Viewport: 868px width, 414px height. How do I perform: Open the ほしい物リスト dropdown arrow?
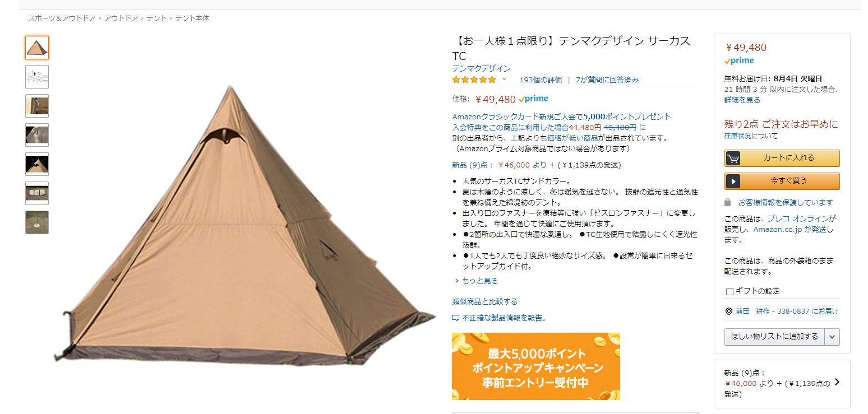click(x=832, y=337)
